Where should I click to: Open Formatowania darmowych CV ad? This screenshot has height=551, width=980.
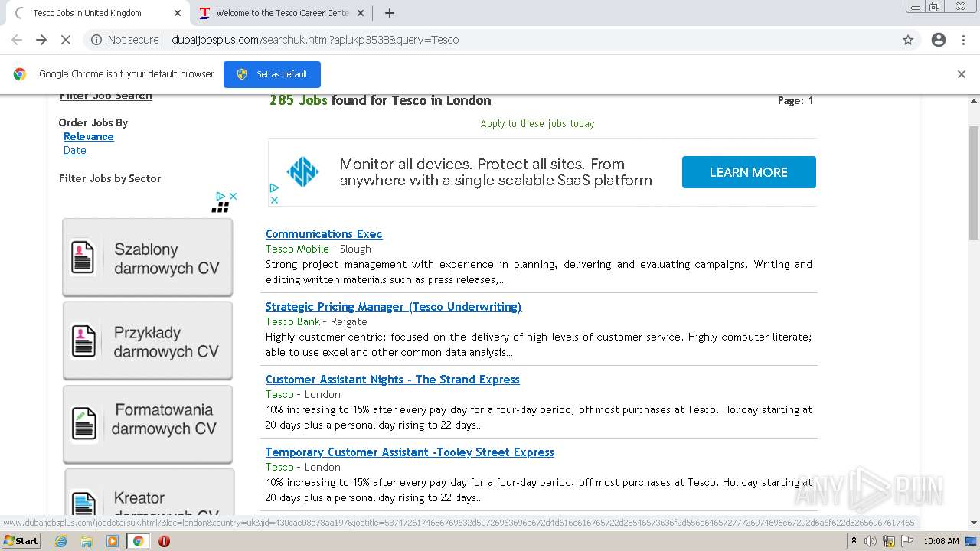coord(148,424)
